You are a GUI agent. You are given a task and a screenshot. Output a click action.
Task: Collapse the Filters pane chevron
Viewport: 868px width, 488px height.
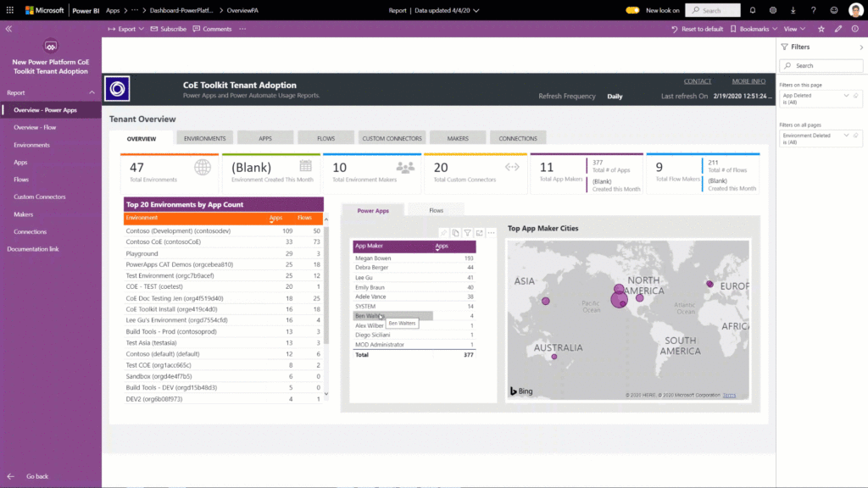tap(861, 47)
